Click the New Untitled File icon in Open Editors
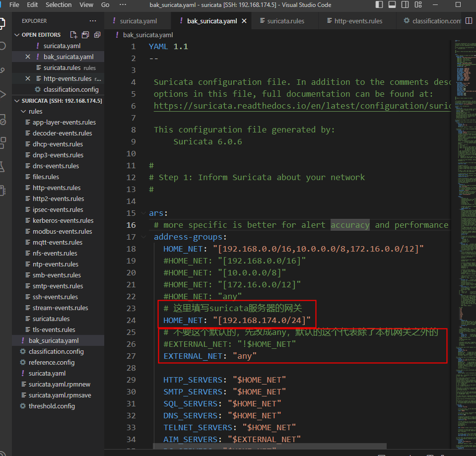476x456 pixels. [73, 35]
